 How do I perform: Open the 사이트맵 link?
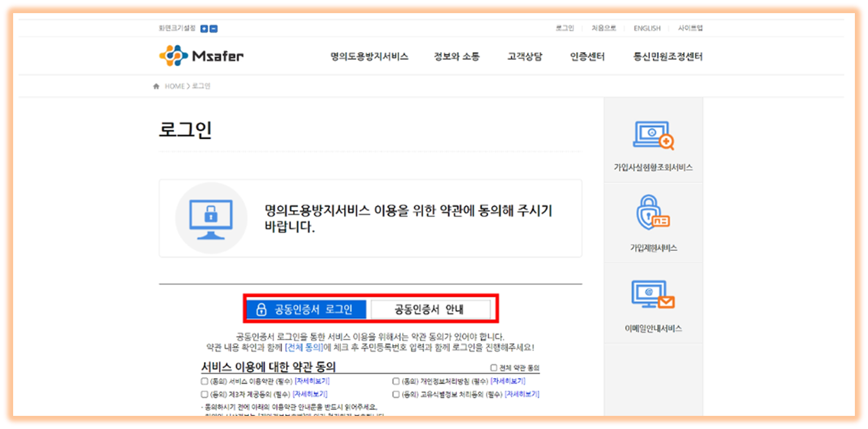click(x=690, y=28)
